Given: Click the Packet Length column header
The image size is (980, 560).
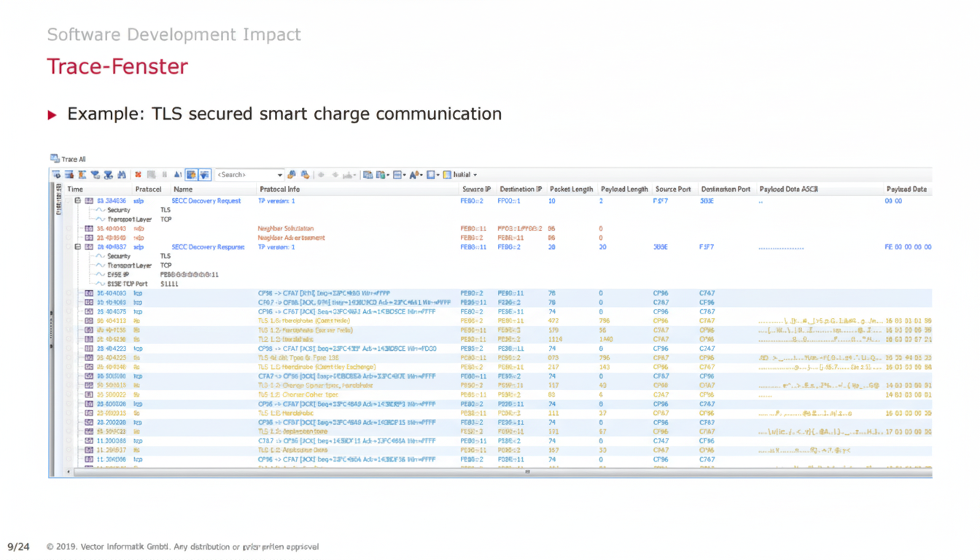Looking at the screenshot, I should coord(571,189).
